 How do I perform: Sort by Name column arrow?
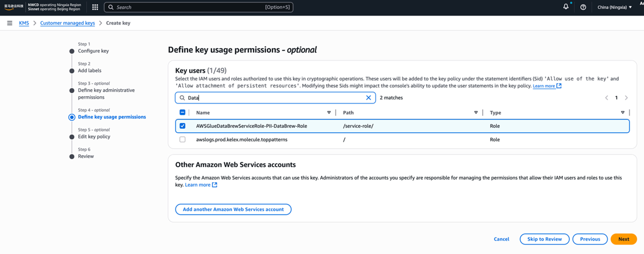coord(329,112)
